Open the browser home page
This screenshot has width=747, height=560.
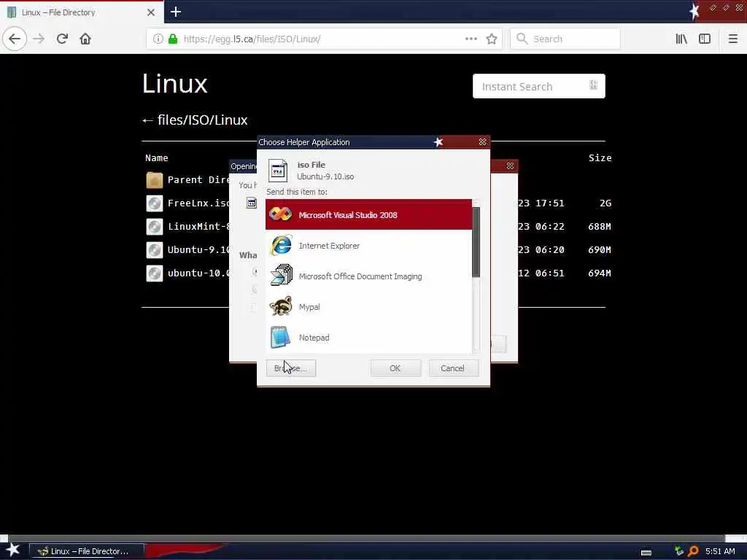85,39
